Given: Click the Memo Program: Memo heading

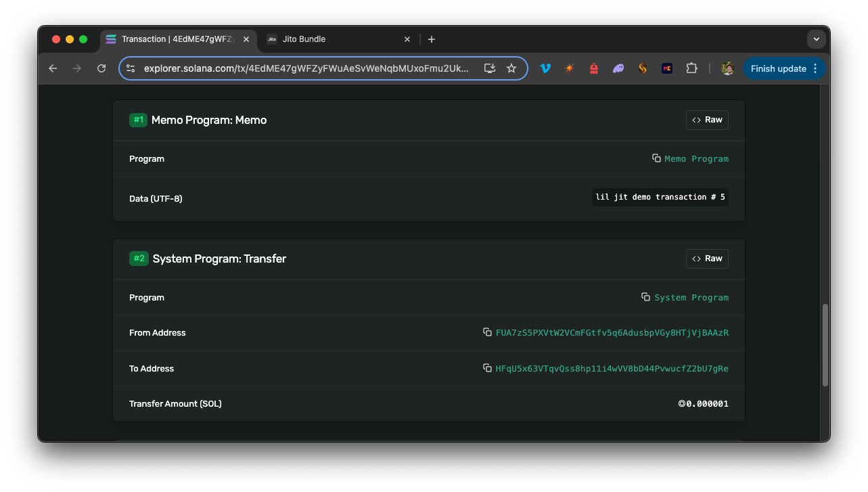Looking at the screenshot, I should tap(209, 120).
